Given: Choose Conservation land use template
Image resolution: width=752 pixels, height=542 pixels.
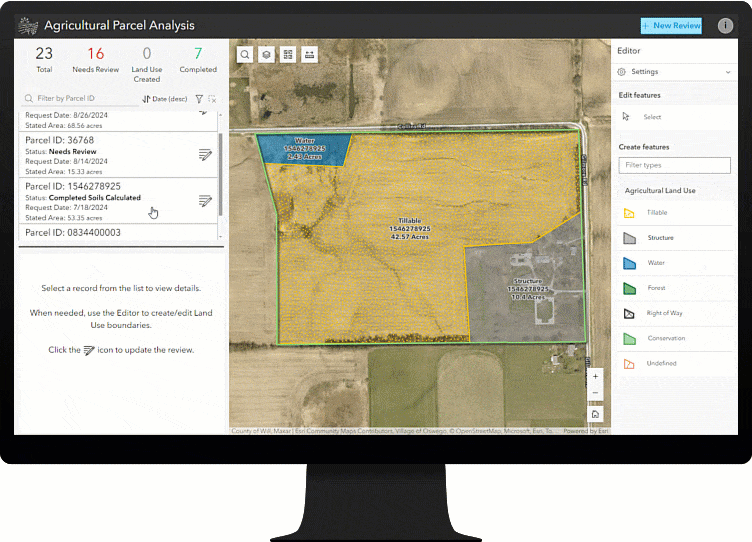Looking at the screenshot, I should (674, 338).
